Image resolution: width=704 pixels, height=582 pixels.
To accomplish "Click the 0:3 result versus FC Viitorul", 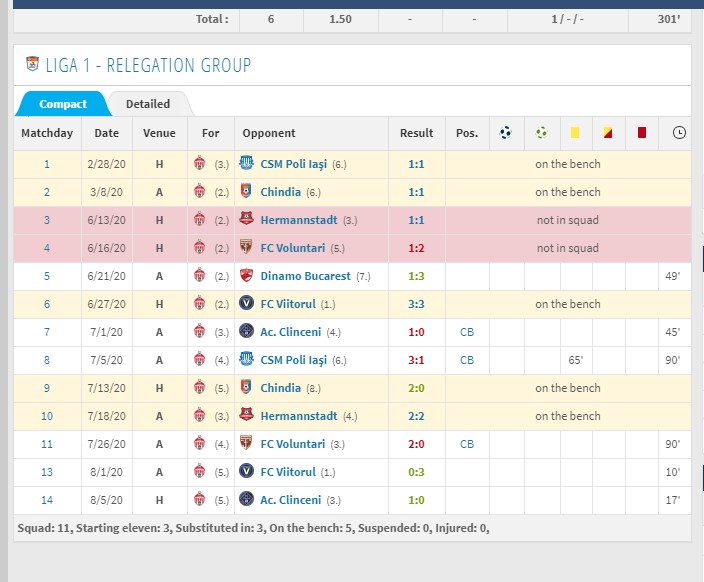I will [x=417, y=472].
